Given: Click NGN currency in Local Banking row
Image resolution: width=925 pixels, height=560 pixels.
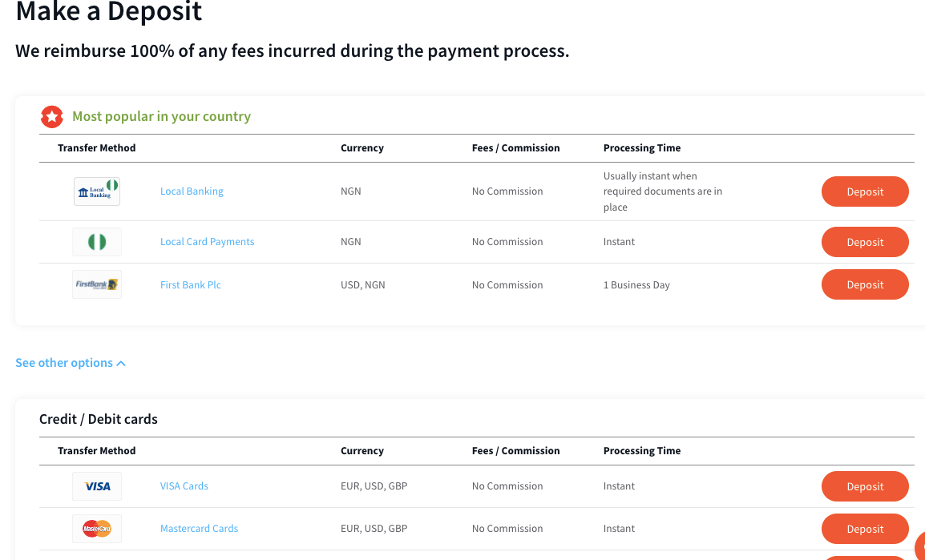Looking at the screenshot, I should [x=351, y=191].
